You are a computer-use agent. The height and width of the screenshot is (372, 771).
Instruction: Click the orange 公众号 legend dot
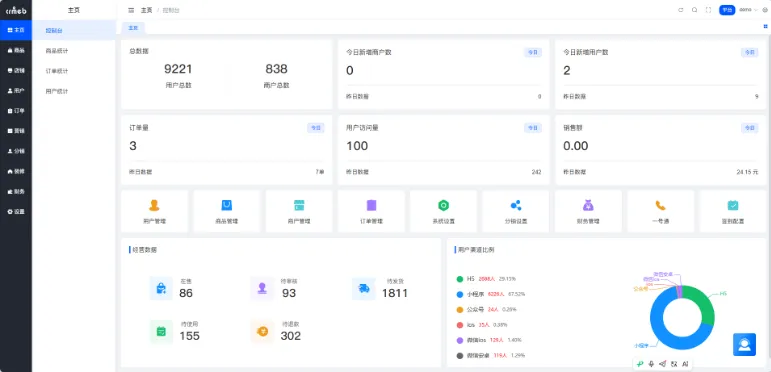(460, 310)
